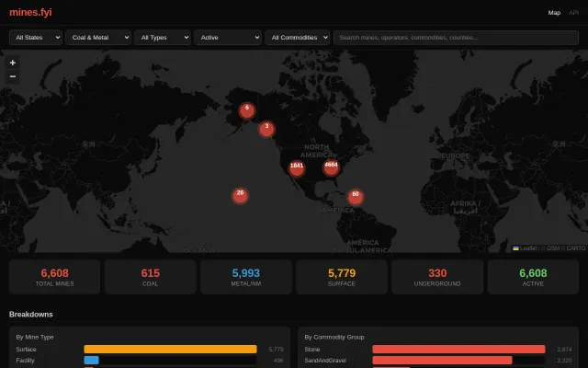Zoom out on the map
The height and width of the screenshot is (368, 588).
(x=12, y=76)
